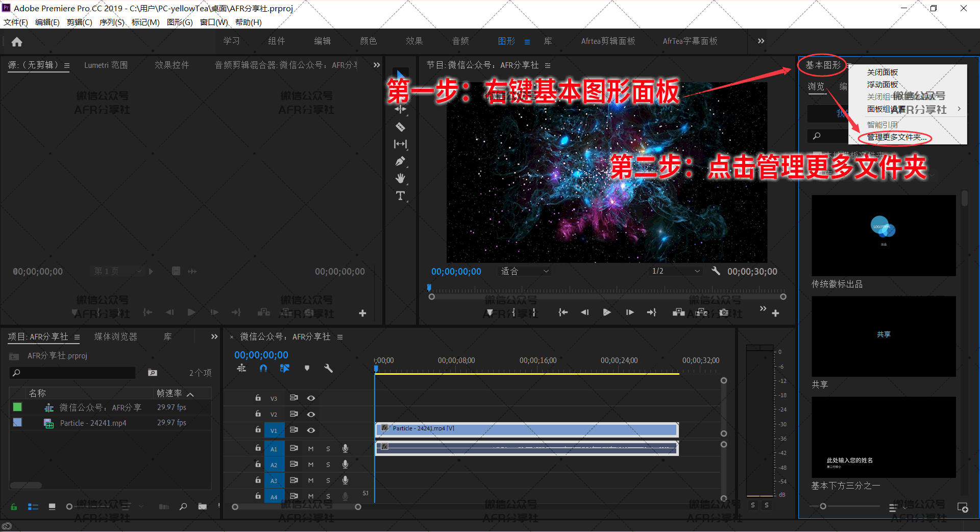The height and width of the screenshot is (532, 980).
Task: Go to the Home screen icon
Action: coord(17,42)
